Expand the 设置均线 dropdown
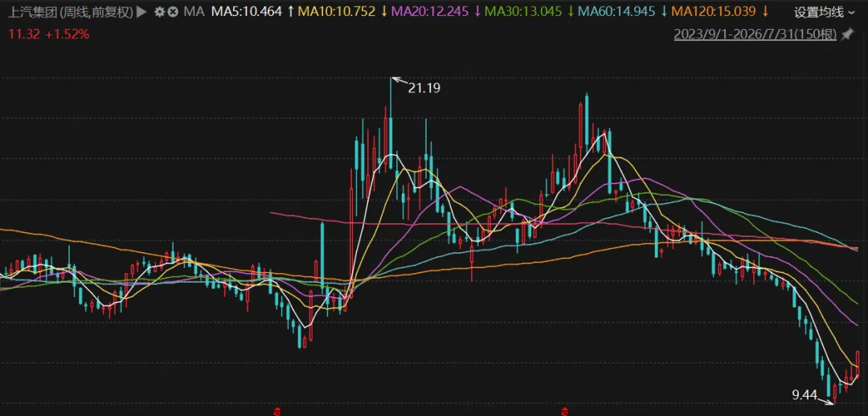 coord(825,11)
